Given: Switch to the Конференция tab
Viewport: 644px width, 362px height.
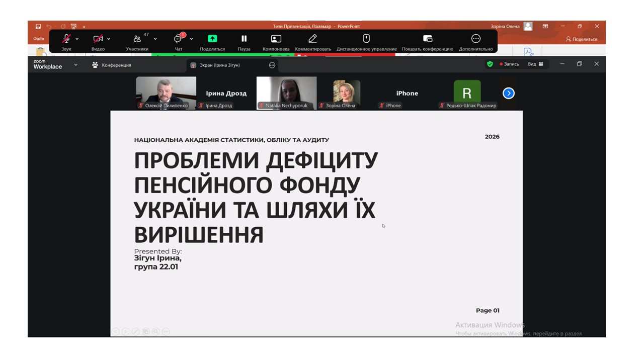Looking at the screenshot, I should click(112, 65).
